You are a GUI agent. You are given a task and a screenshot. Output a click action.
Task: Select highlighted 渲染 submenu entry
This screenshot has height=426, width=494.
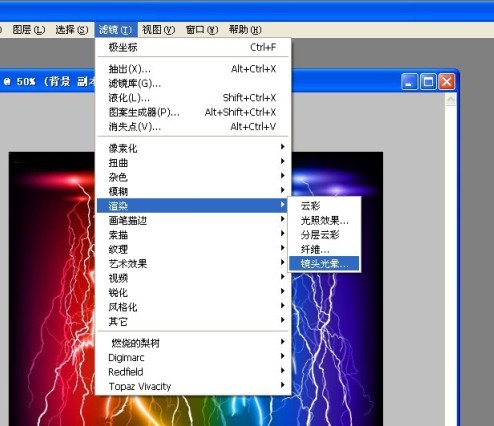coord(192,206)
